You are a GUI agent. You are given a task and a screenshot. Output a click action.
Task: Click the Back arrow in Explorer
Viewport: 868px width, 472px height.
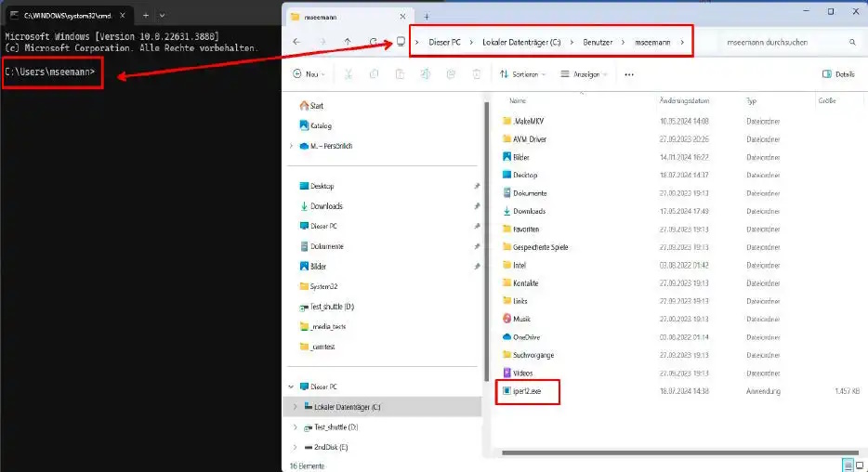[x=296, y=42]
